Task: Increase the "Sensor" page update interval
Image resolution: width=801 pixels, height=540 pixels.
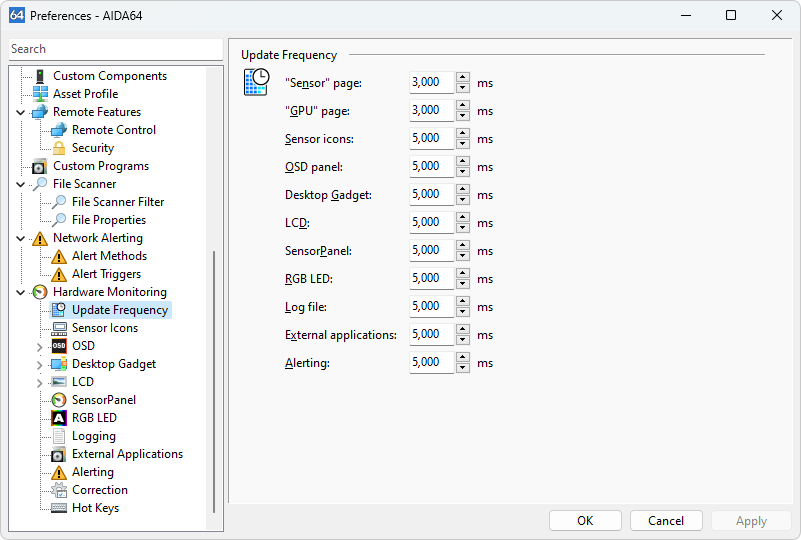Action: coord(463,78)
